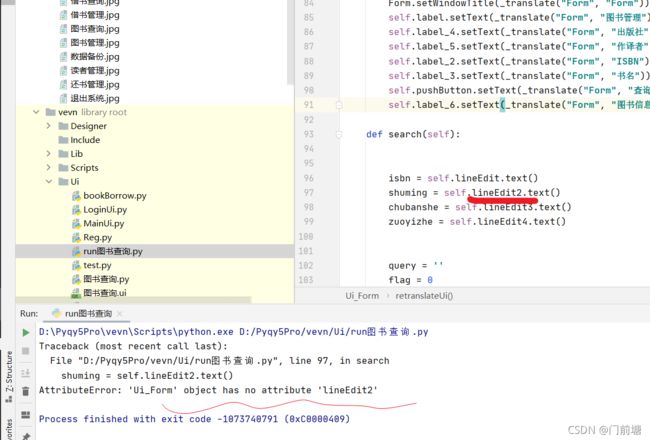Click the 'zuoyizhe = self.lineEdit4.text()' line

click(477, 222)
